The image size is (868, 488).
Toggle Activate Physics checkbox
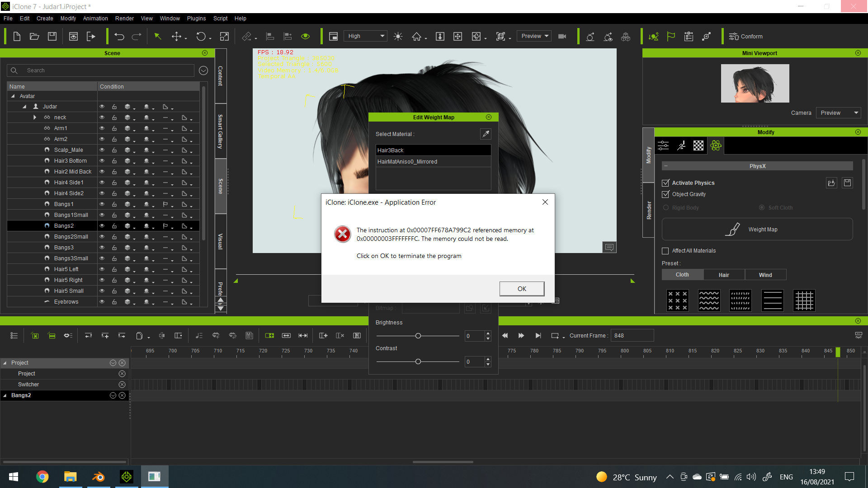tap(665, 183)
